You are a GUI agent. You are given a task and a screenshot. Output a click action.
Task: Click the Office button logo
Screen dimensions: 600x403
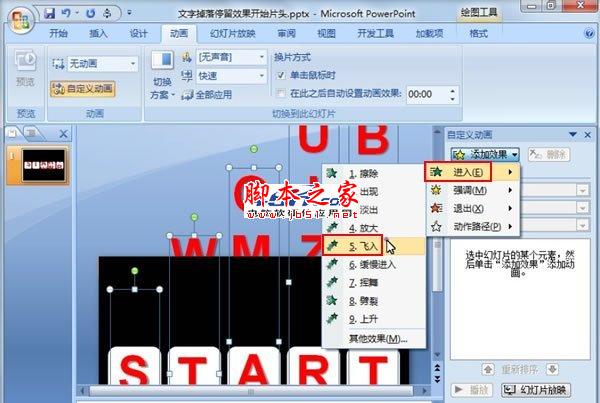tap(21, 19)
